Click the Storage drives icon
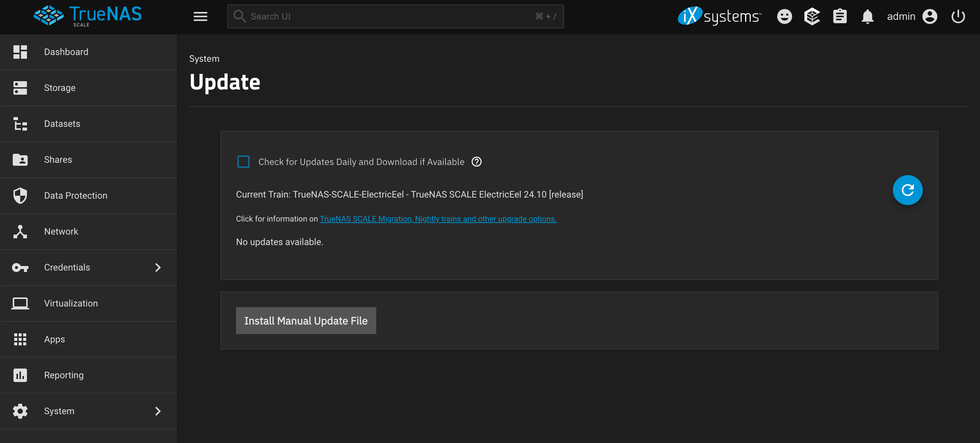 tap(20, 88)
